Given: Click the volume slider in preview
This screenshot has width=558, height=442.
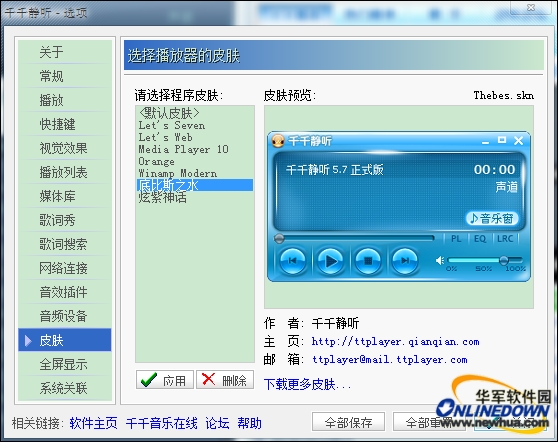Looking at the screenshot, I should (485, 261).
